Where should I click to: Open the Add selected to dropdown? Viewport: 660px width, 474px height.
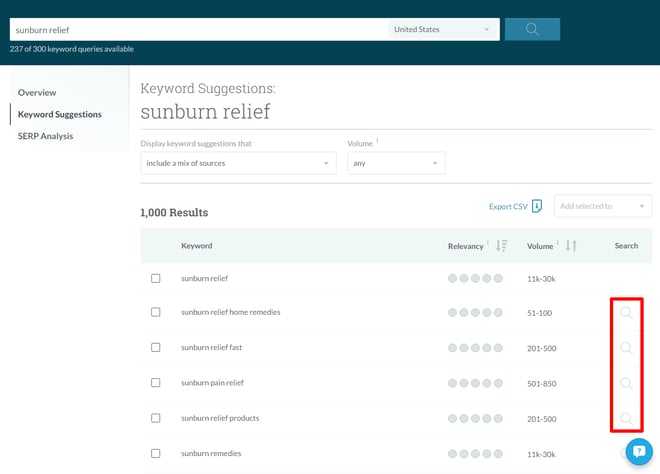(603, 206)
